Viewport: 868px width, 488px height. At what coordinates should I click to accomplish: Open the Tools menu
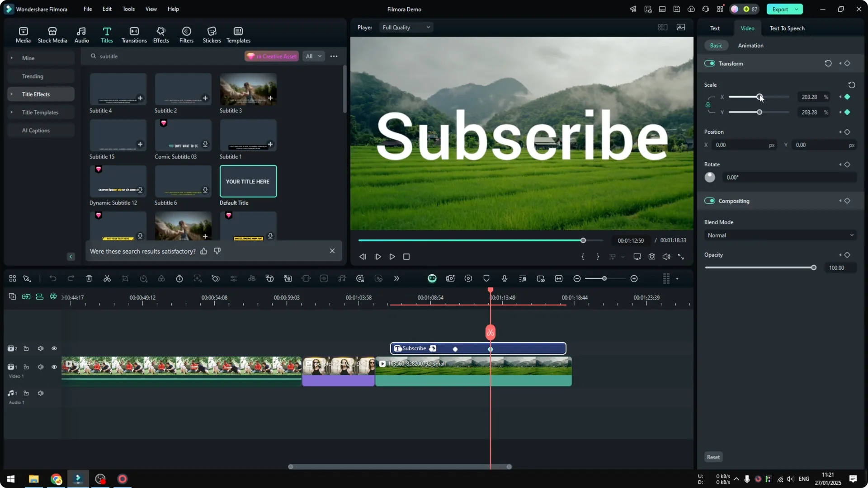click(128, 9)
